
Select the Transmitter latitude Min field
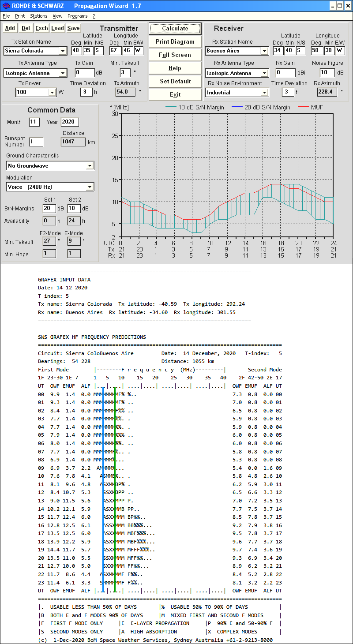click(88, 50)
